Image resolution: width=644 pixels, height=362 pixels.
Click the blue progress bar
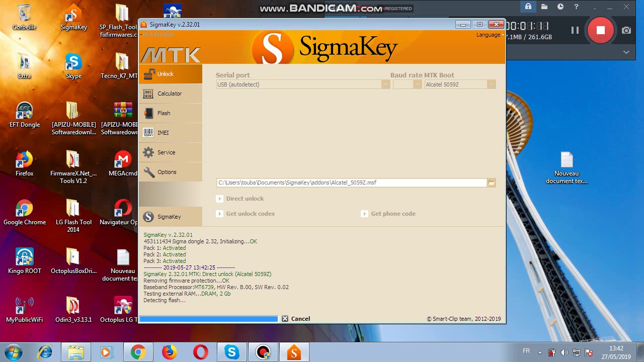208,319
